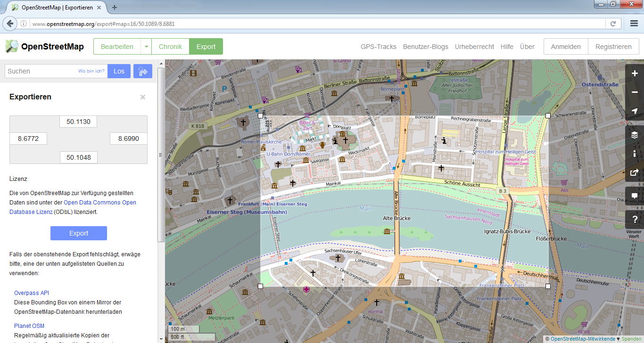Click the zoom in plus map control
644x343 pixels.
tap(635, 73)
